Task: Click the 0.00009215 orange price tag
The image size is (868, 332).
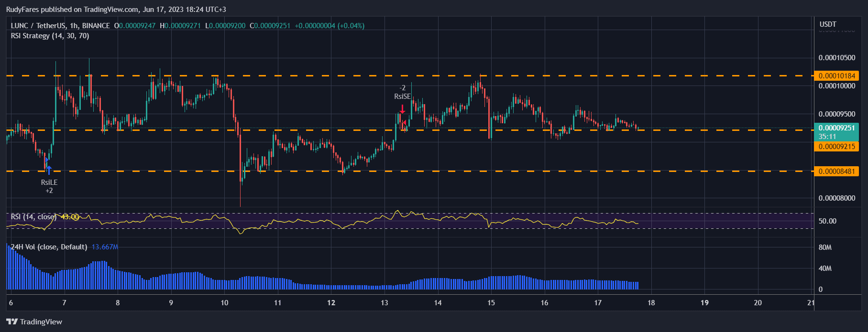Action: 836,147
